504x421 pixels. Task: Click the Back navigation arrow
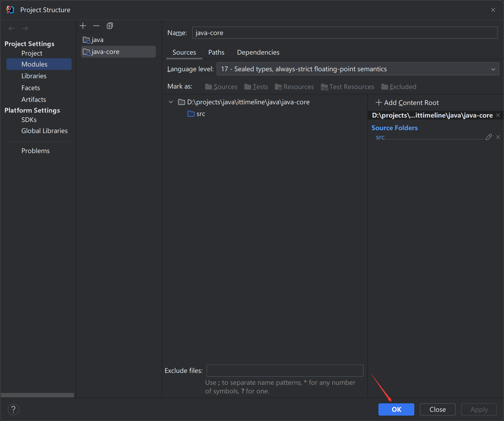pyautogui.click(x=11, y=28)
